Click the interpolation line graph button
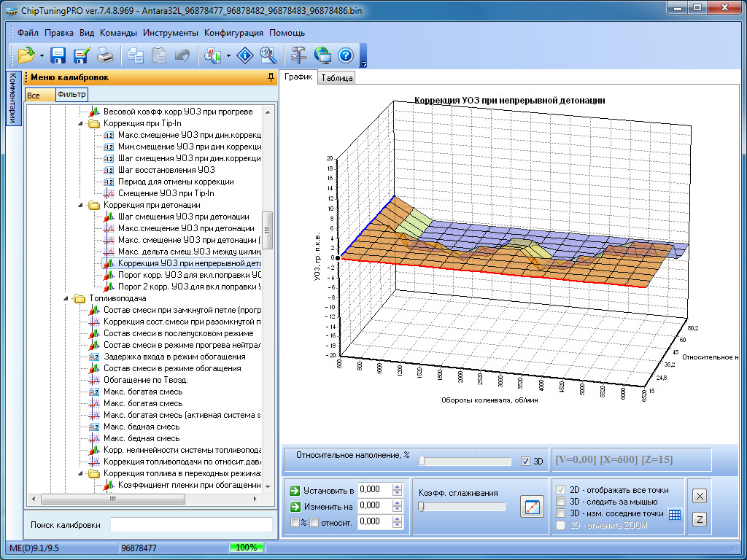The image size is (747, 560). coord(532,507)
